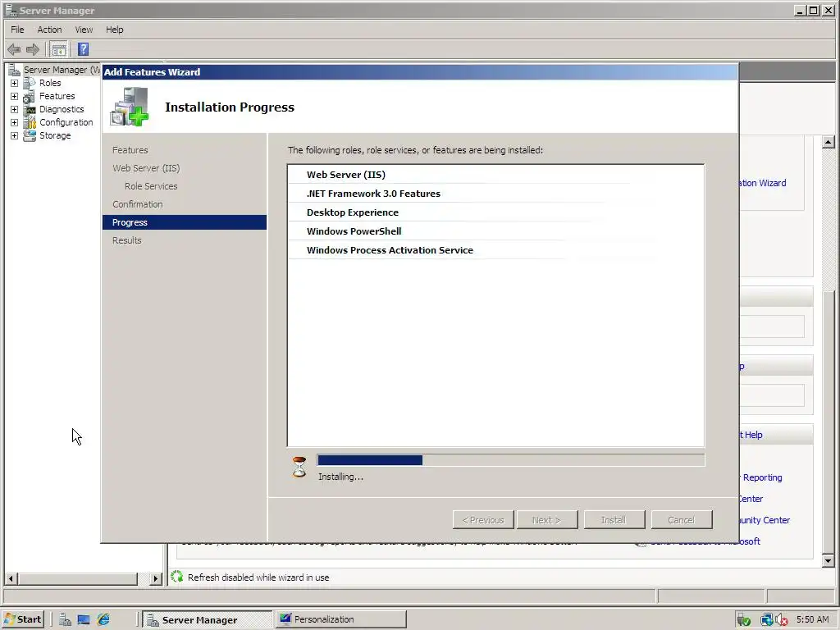This screenshot has width=840, height=630.
Task: Open the Action menu
Action: (x=49, y=30)
